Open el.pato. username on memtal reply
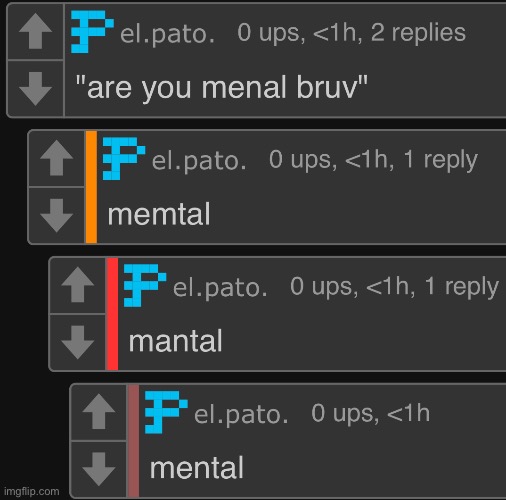 (199, 161)
